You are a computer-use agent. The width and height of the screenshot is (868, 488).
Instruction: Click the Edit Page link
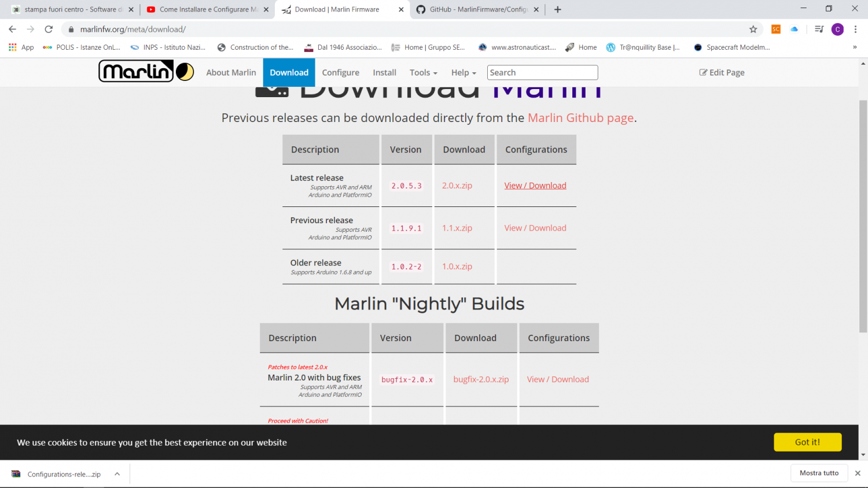click(722, 72)
